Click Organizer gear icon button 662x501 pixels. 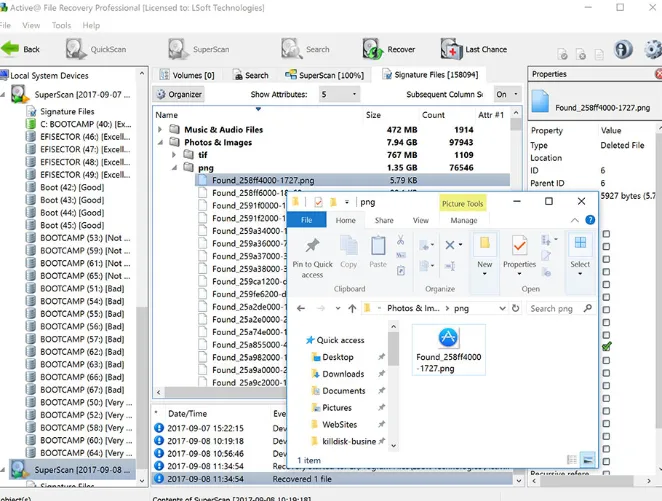tap(179, 94)
